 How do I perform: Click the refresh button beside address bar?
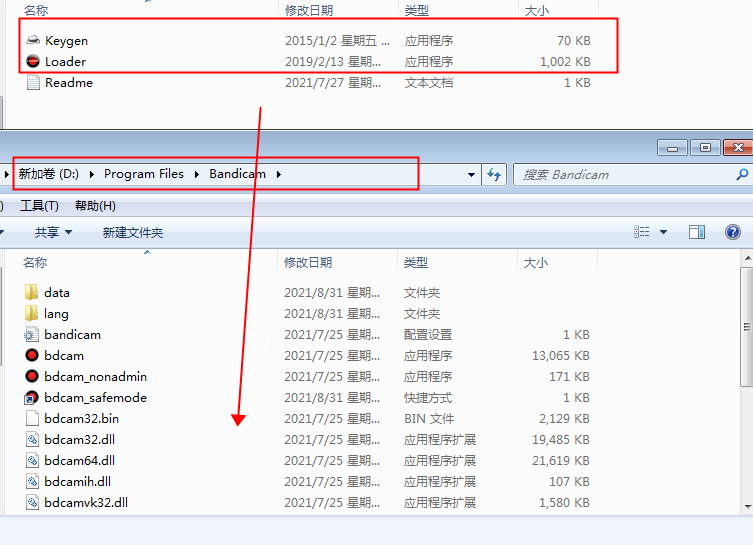point(493,174)
